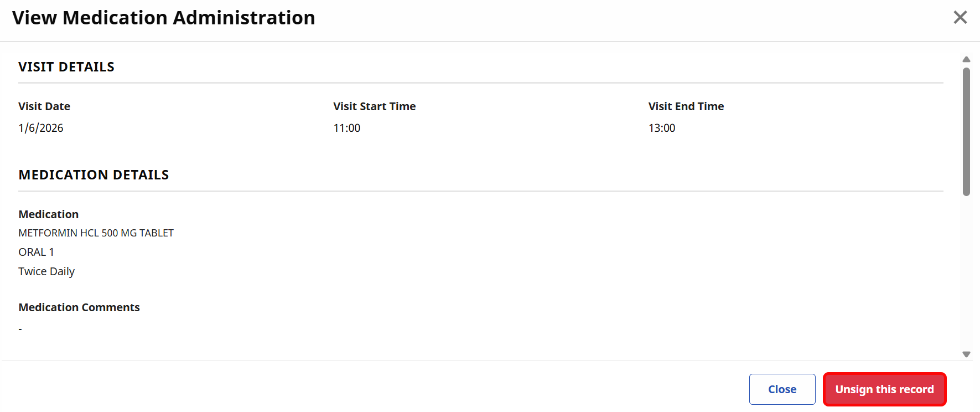Click the Visit Start Time value 11:00
Viewport: 980px width, 412px height.
pos(347,128)
